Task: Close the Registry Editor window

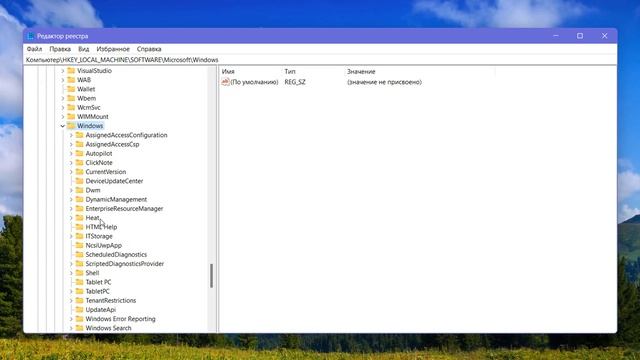Action: (x=604, y=36)
